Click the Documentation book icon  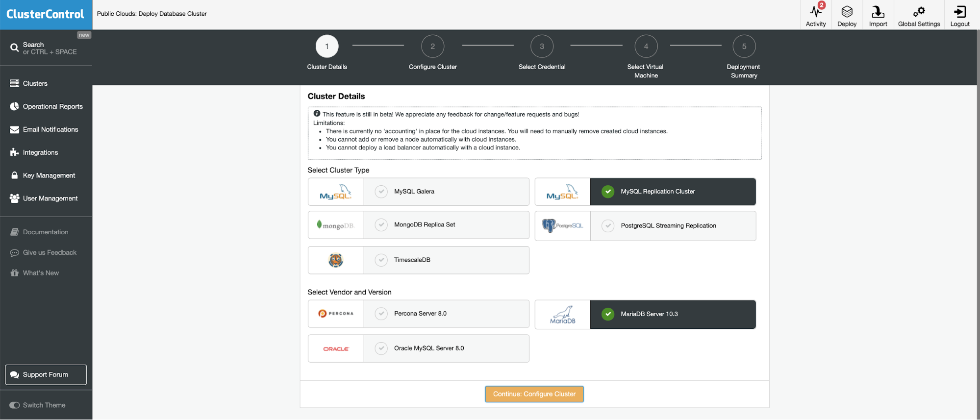click(15, 232)
